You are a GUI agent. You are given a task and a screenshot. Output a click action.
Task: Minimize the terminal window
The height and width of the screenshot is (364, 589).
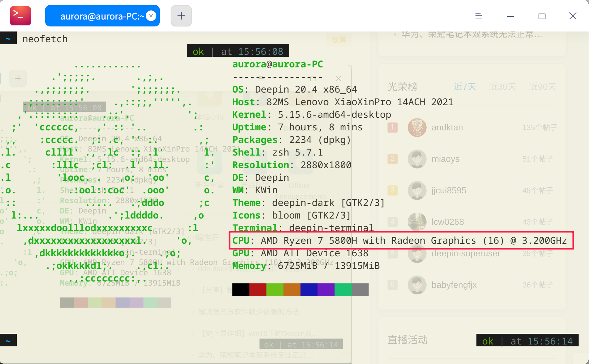point(510,16)
